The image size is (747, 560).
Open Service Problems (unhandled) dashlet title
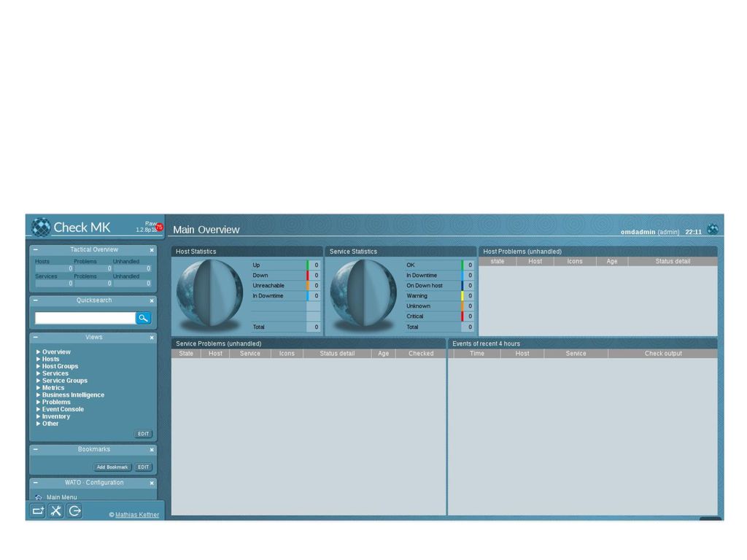[x=218, y=343]
